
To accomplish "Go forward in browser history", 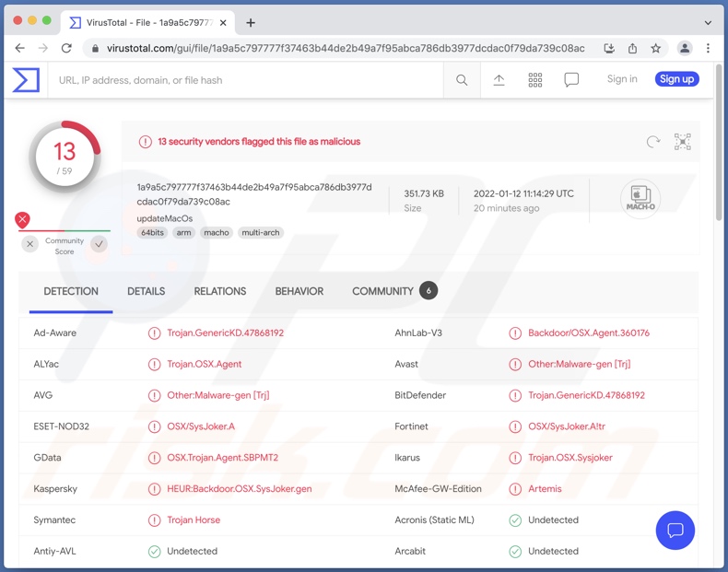I will coord(43,48).
